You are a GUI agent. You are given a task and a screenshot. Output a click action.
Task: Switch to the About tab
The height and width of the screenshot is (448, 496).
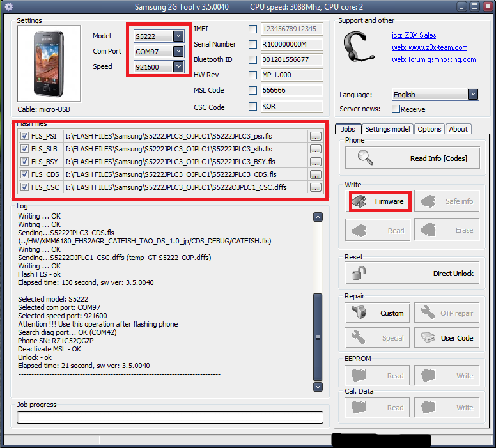coord(458,129)
